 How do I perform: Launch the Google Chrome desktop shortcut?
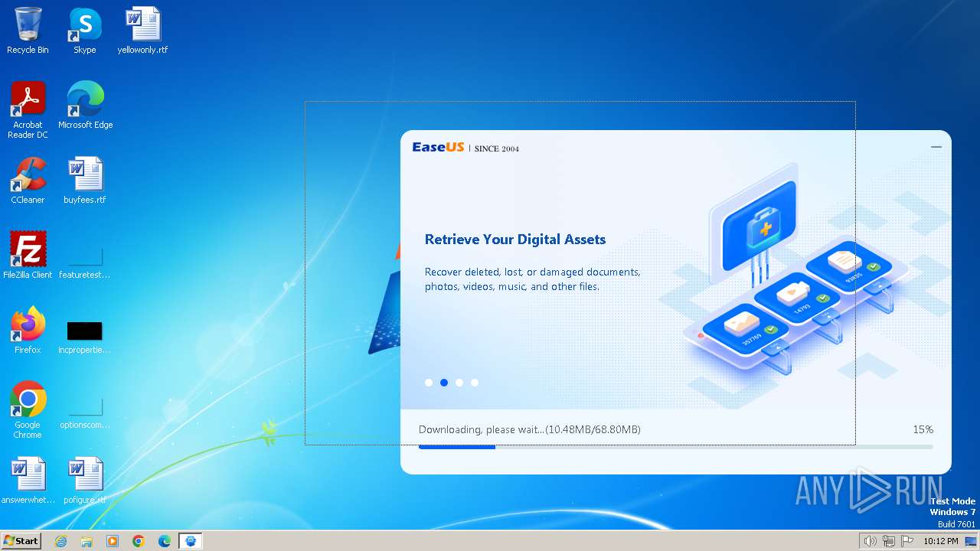[x=28, y=410]
